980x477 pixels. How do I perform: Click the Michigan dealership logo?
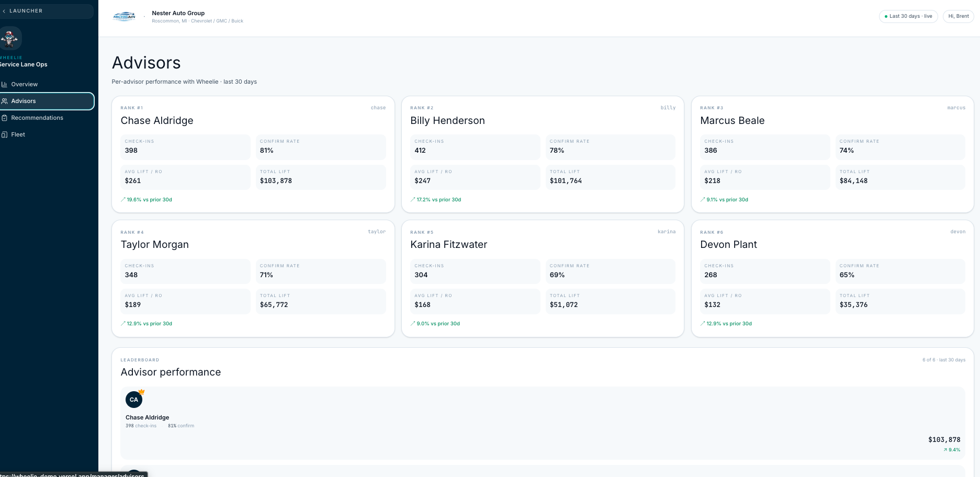125,17
